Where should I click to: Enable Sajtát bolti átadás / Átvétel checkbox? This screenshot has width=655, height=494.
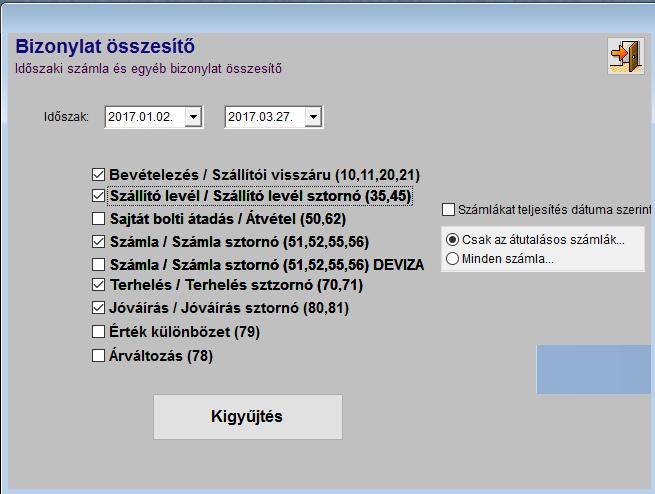coord(98,218)
